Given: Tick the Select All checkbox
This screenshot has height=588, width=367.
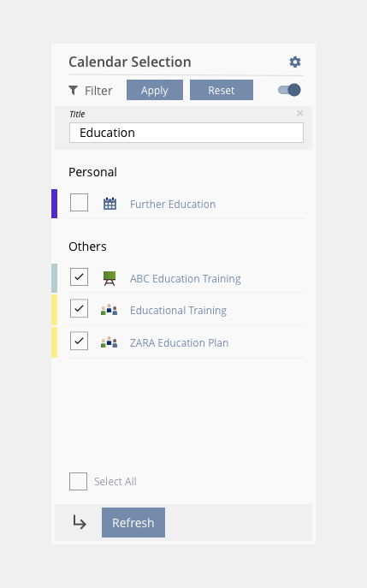Looking at the screenshot, I should (79, 482).
